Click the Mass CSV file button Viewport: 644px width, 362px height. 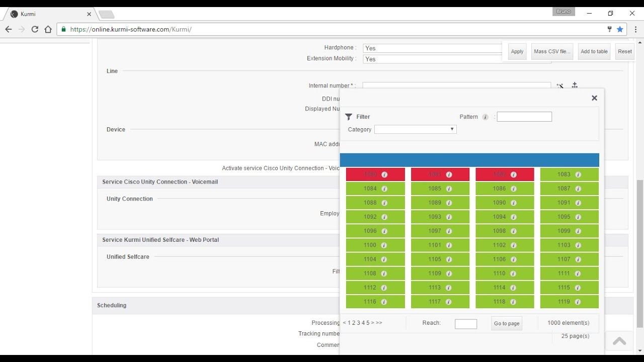coord(552,51)
